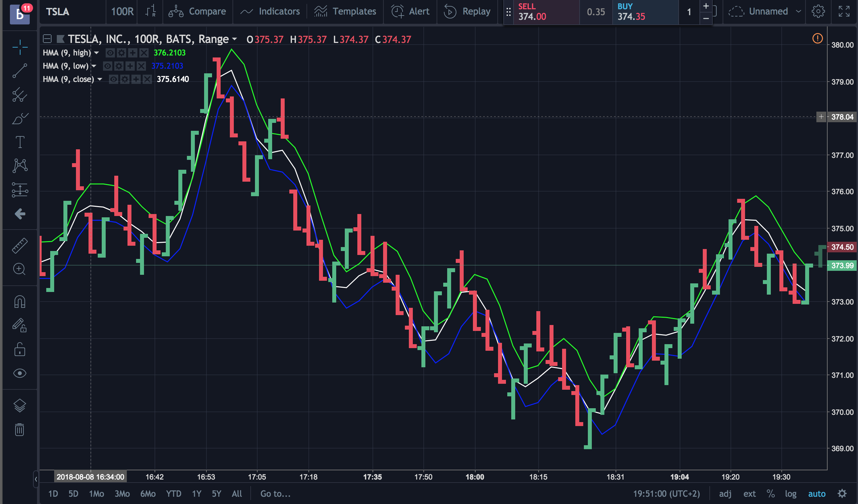The width and height of the screenshot is (858, 504).
Task: Toggle stay in drawing mode pencil-lock
Action: (x=20, y=325)
